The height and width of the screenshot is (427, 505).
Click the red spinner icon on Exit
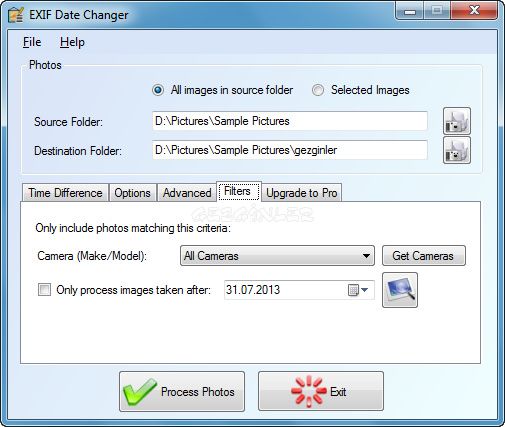point(308,391)
